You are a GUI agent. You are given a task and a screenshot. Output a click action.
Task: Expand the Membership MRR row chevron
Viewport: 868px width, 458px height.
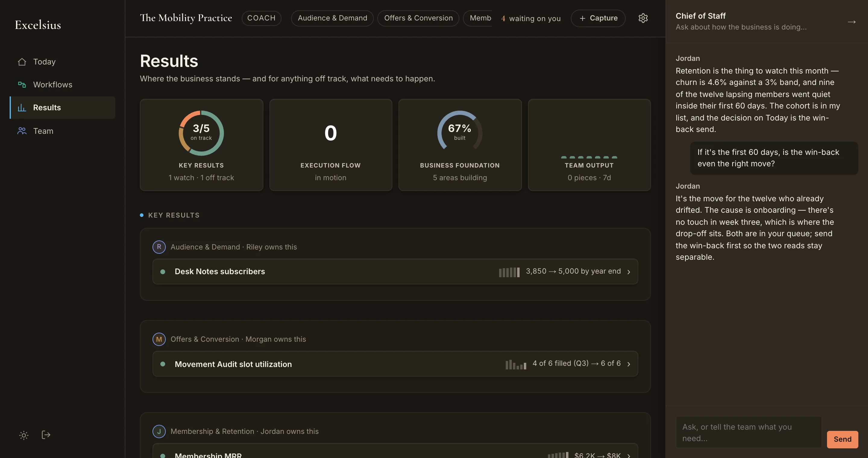(x=629, y=455)
